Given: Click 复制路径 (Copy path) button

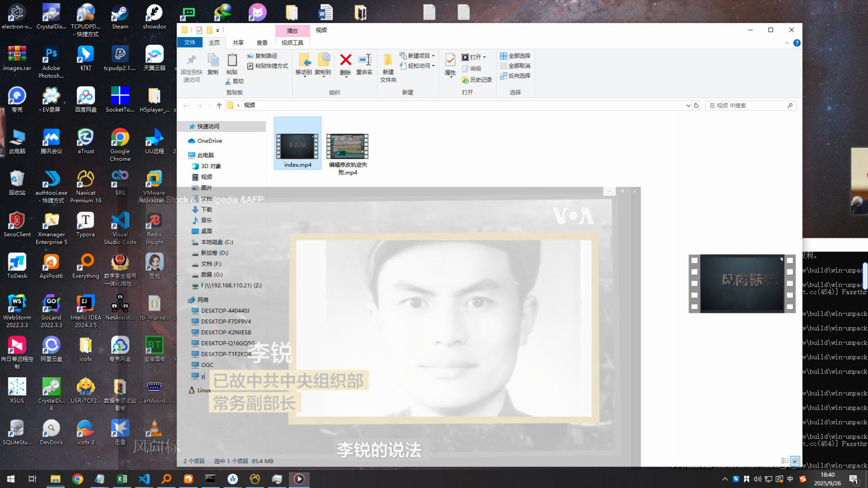Looking at the screenshot, I should coord(262,56).
